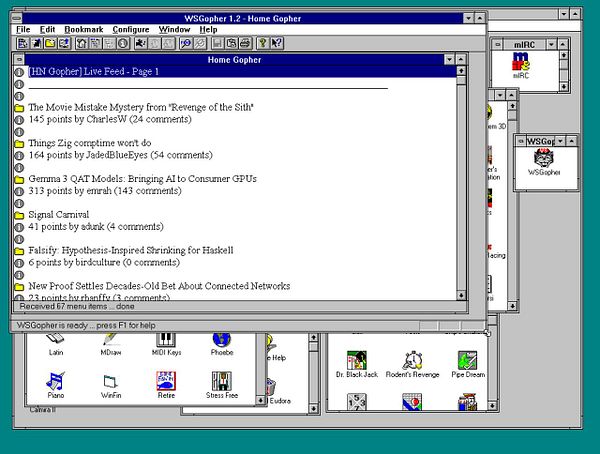Select the Piano program icon

coord(55,385)
